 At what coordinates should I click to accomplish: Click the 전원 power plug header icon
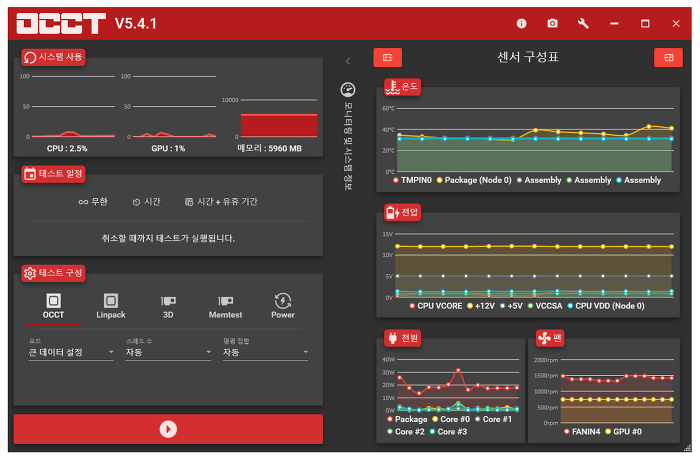392,338
